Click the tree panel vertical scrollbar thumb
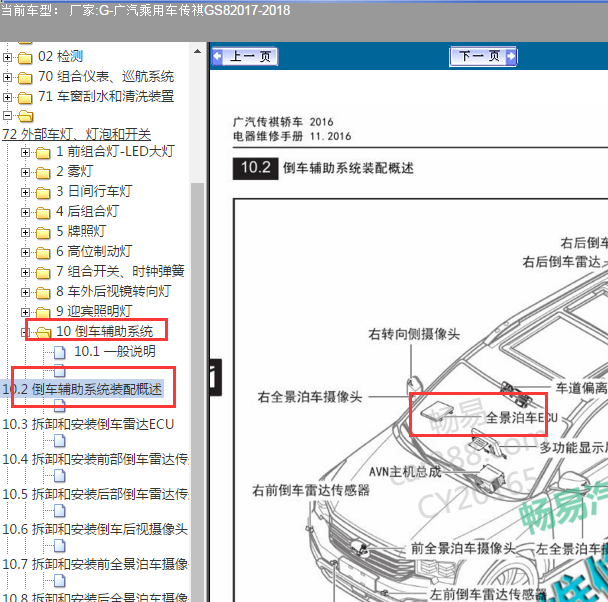This screenshot has height=602, width=608. (197, 392)
